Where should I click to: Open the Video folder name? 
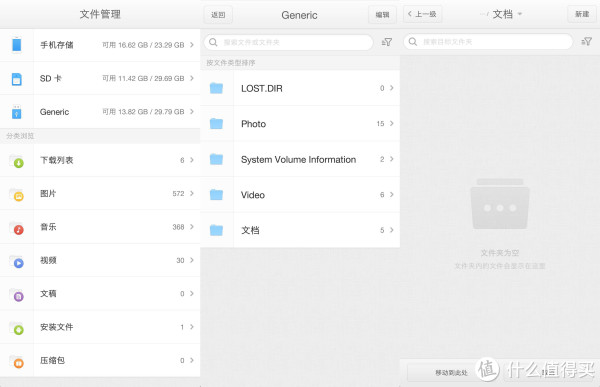253,195
